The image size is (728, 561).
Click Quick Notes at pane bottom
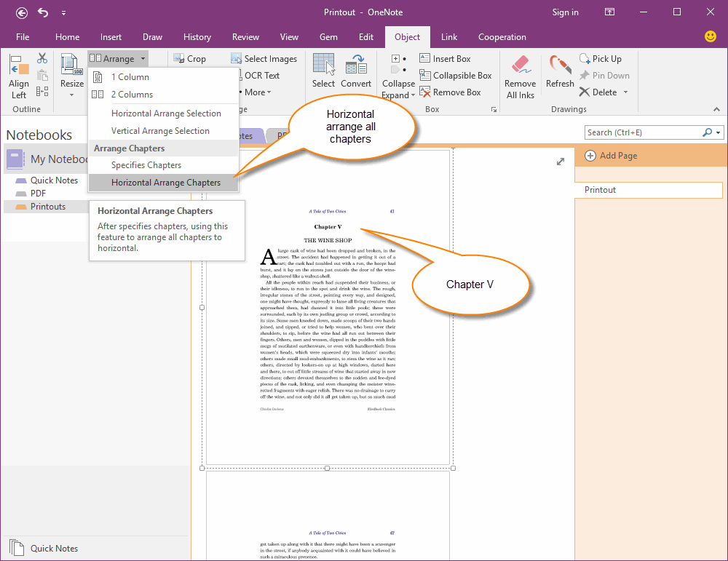tap(43, 548)
